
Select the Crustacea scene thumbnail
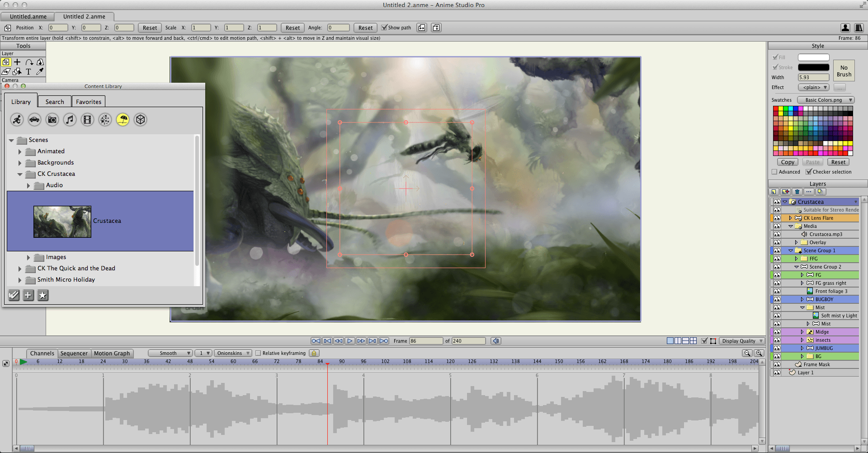click(62, 222)
